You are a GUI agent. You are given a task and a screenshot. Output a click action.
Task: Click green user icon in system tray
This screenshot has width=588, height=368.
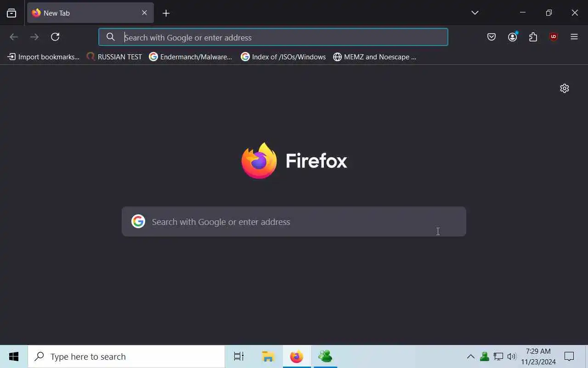coord(484,356)
